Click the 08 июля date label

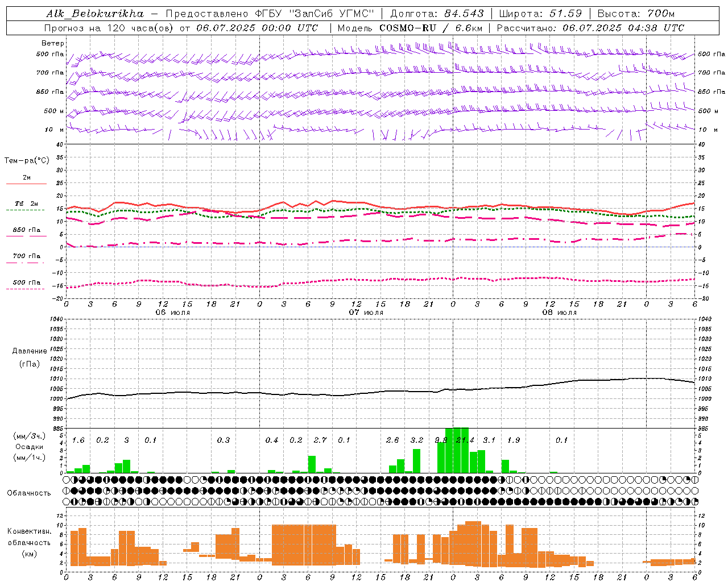pyautogui.click(x=559, y=313)
